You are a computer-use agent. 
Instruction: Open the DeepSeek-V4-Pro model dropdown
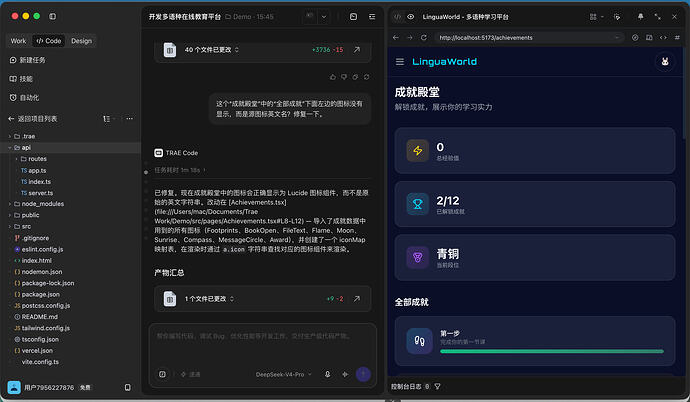[284, 374]
